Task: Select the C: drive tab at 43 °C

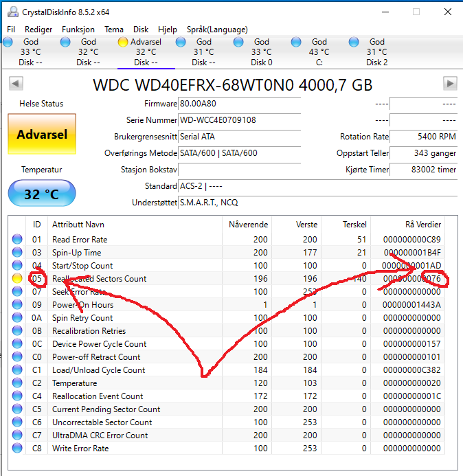Action: point(319,52)
